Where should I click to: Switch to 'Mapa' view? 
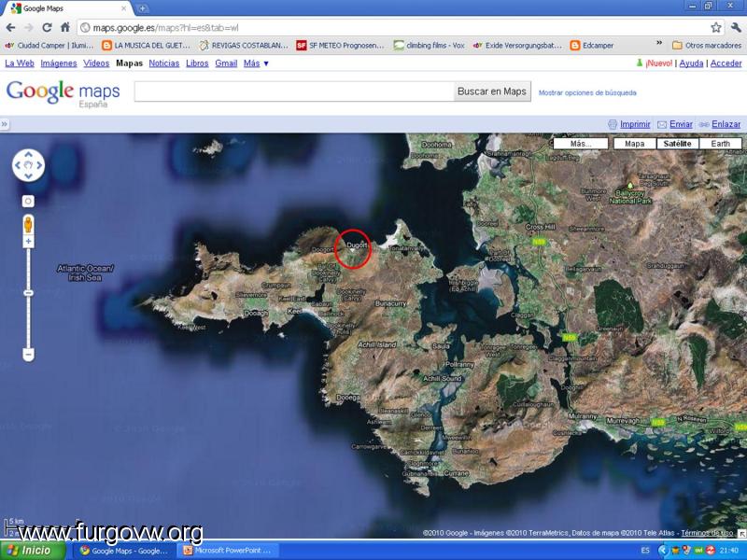click(635, 144)
